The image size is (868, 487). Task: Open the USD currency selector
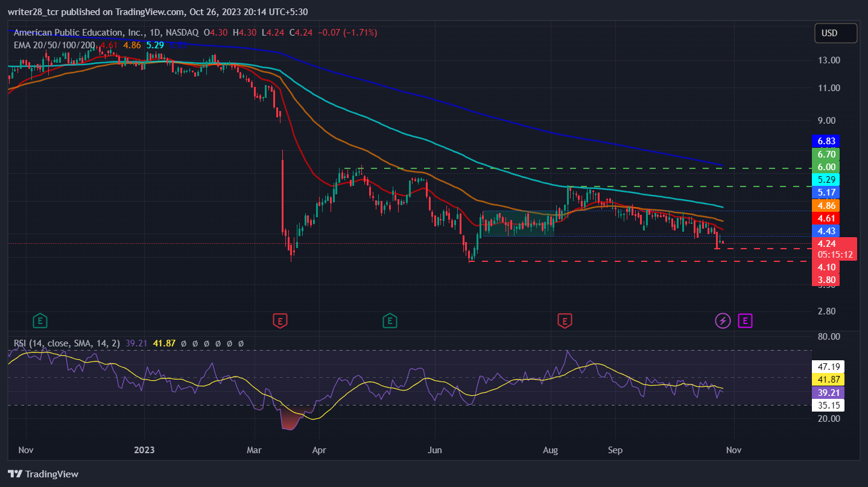(x=836, y=33)
